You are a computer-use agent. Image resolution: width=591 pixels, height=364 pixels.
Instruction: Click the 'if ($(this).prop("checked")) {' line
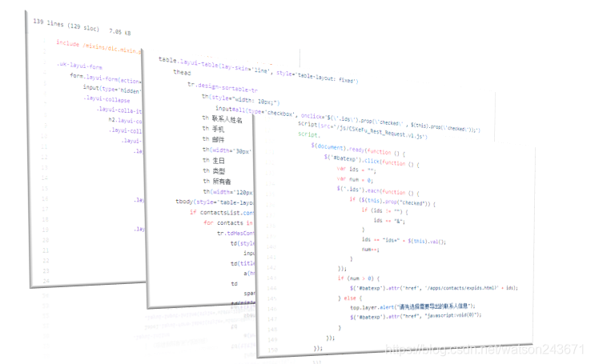pyautogui.click(x=392, y=202)
